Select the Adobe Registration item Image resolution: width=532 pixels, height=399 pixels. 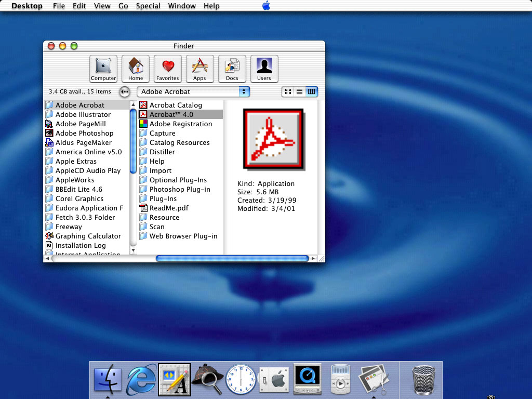coord(180,124)
